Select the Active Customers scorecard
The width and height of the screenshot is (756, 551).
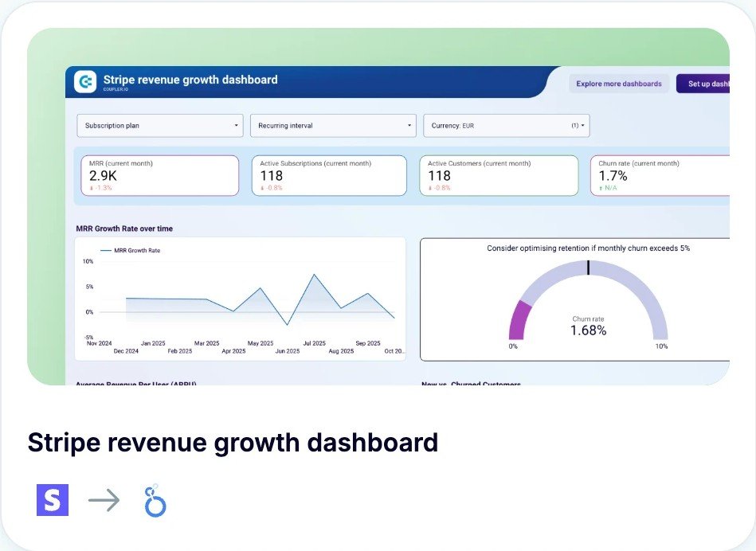499,175
